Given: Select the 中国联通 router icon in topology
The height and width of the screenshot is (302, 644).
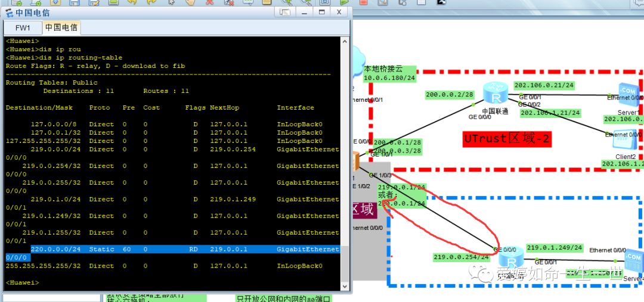Looking at the screenshot, I should [495, 94].
